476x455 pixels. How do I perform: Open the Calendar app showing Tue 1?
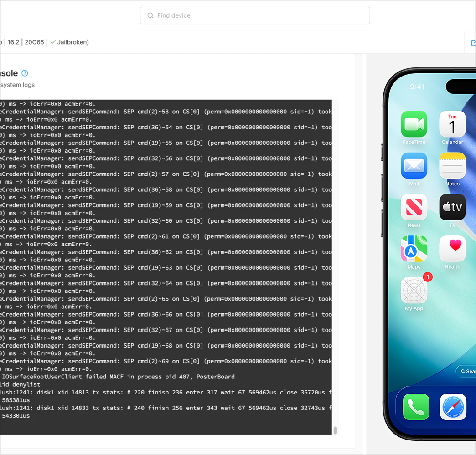point(452,124)
